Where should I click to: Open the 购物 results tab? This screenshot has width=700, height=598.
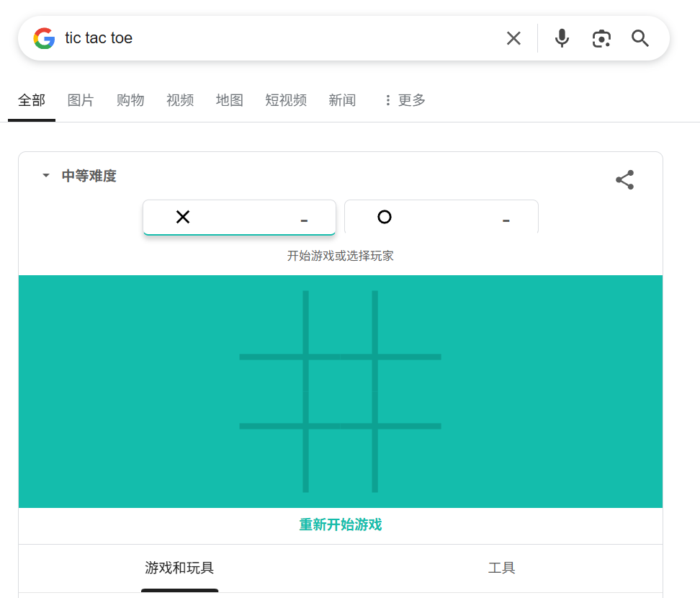130,100
